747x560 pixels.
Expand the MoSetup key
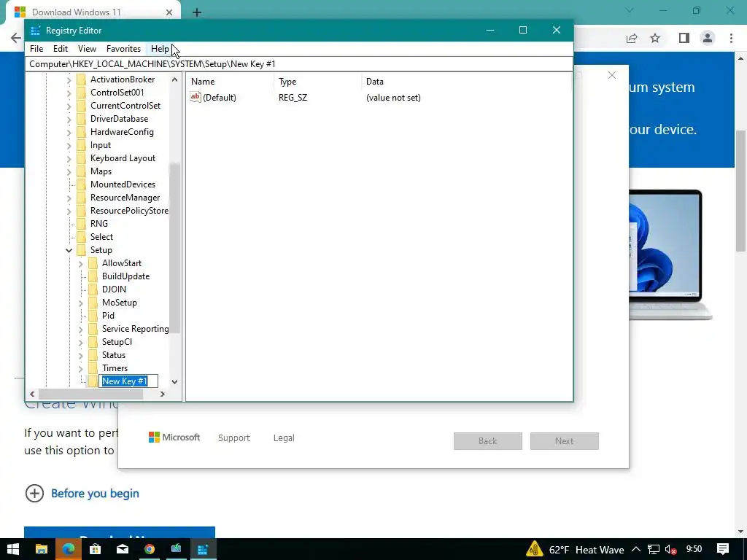(x=80, y=303)
